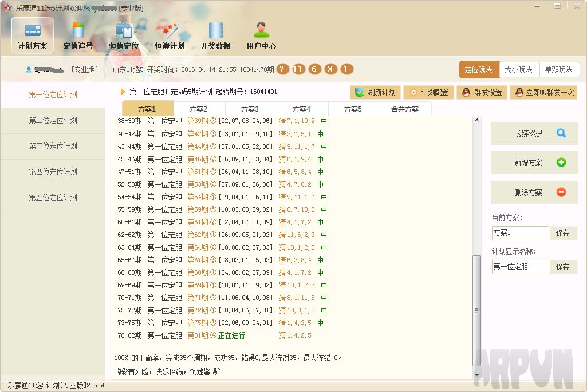Click the 43-44期 plan row
Viewport: 587px width, 392px height.
click(x=222, y=146)
